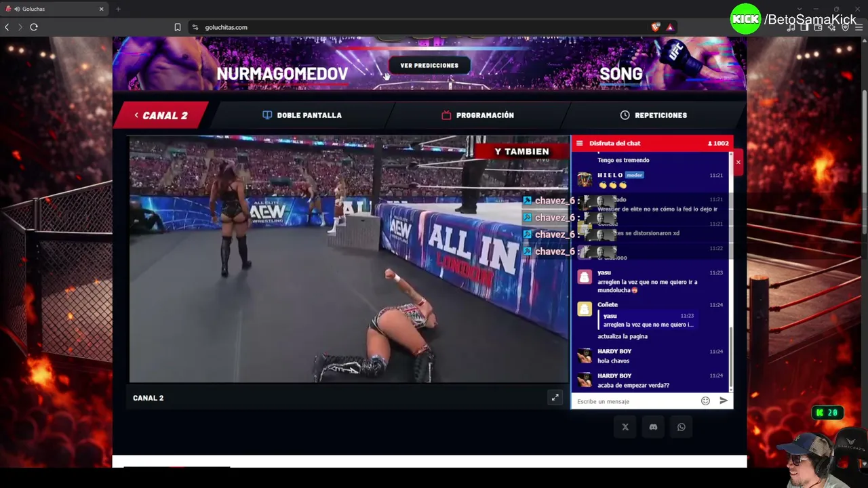Click the HIELO username in chat
The height and width of the screenshot is (488, 868).
(x=610, y=175)
